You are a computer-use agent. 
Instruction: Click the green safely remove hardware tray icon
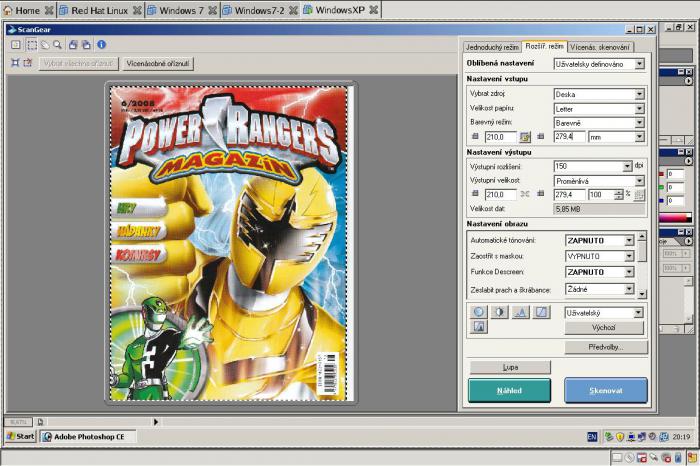pos(609,437)
